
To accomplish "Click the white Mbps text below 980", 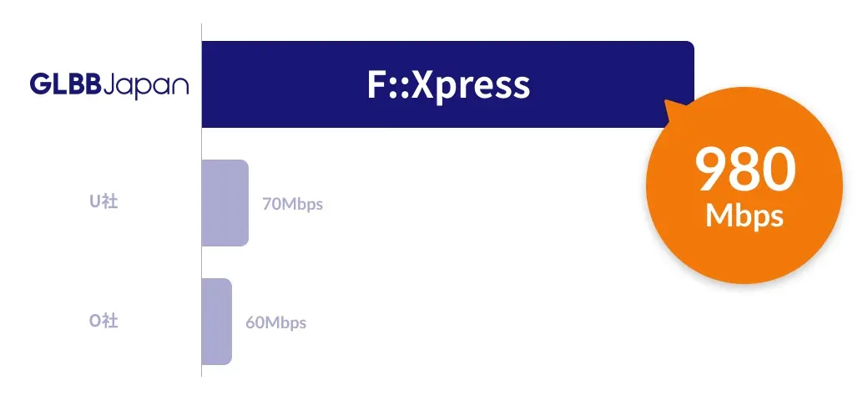I will 744,216.
